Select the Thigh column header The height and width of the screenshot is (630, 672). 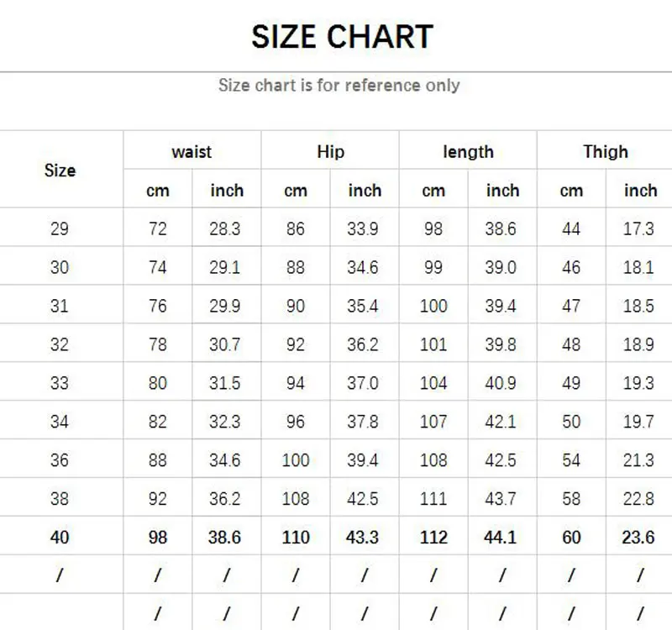pos(606,152)
